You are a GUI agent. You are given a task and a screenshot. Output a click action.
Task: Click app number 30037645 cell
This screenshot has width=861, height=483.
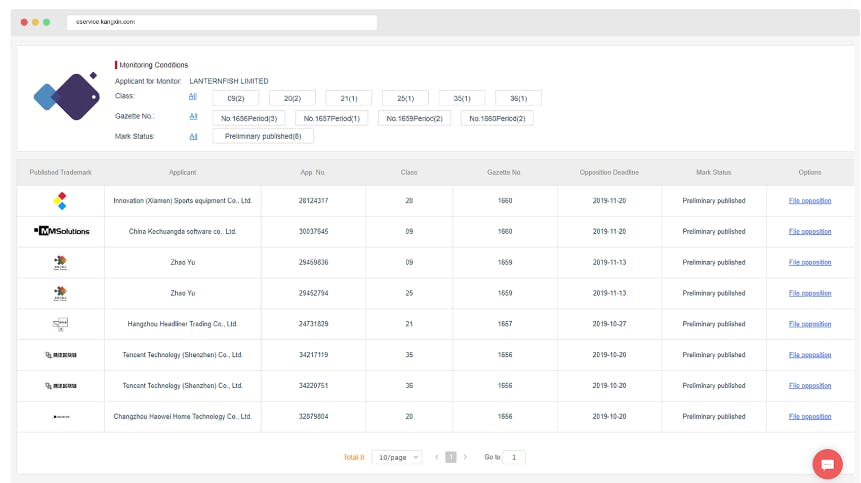pyautogui.click(x=314, y=232)
